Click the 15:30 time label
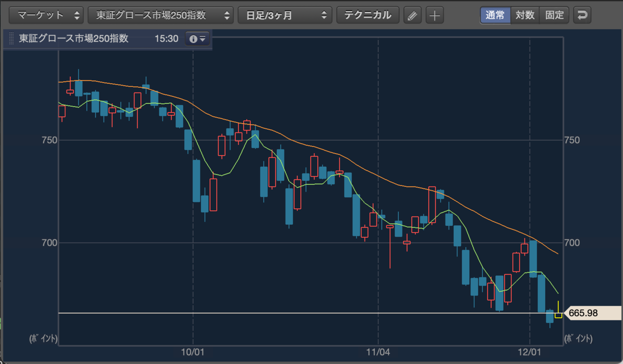 point(166,39)
